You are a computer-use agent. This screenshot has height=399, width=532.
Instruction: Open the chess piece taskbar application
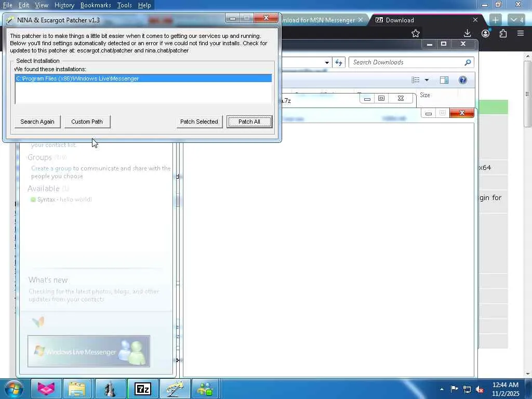(x=110, y=389)
